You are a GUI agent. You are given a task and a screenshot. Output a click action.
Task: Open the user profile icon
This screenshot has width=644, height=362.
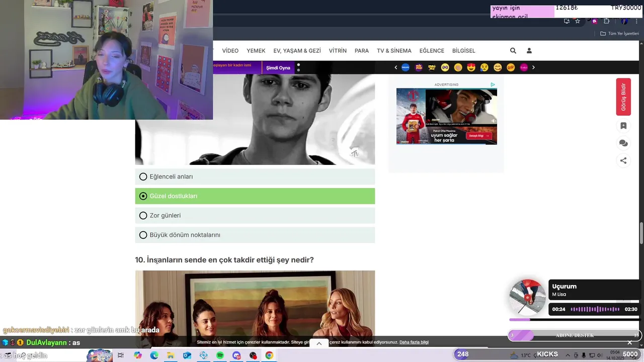(529, 51)
